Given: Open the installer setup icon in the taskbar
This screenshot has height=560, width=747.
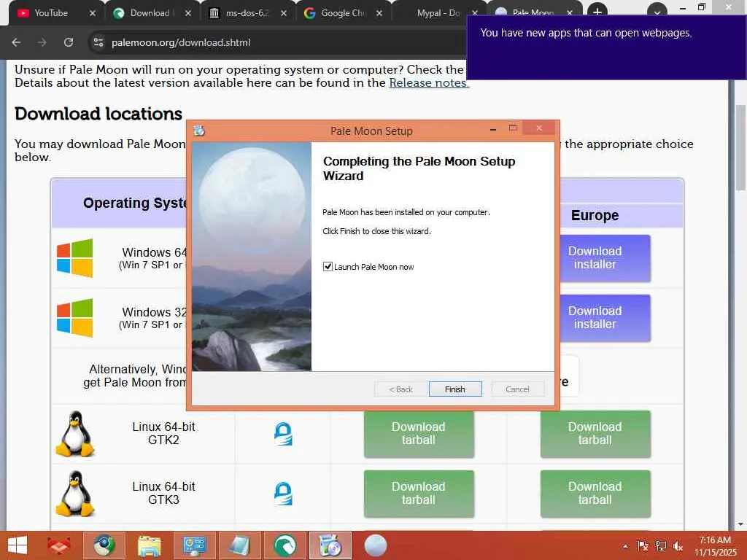Looking at the screenshot, I should pyautogui.click(x=330, y=545).
